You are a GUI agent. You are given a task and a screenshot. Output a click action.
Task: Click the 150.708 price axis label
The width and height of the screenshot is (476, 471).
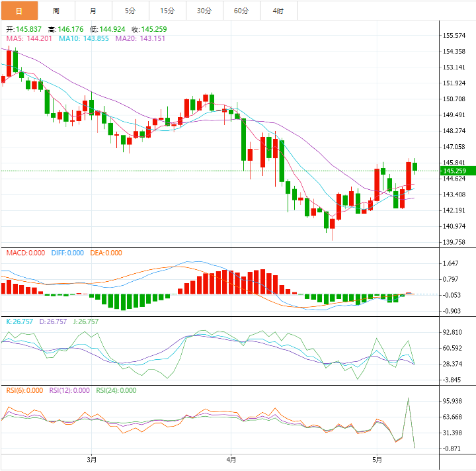(x=454, y=99)
